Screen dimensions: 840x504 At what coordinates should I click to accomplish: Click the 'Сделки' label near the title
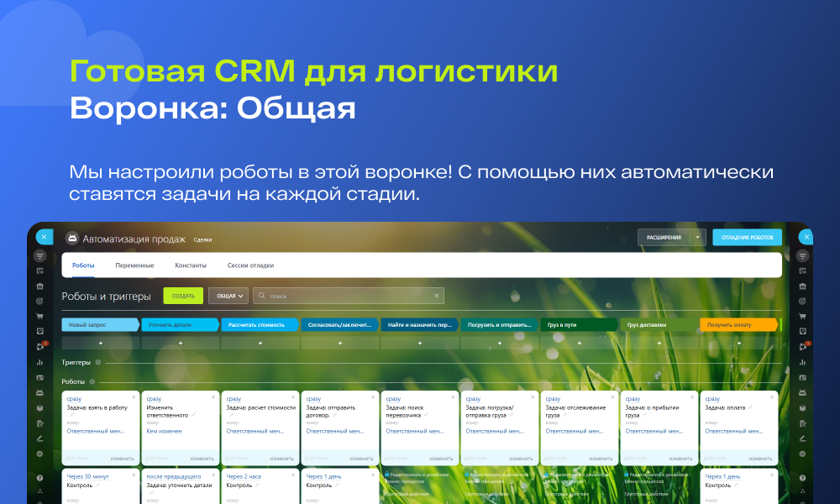tap(202, 240)
